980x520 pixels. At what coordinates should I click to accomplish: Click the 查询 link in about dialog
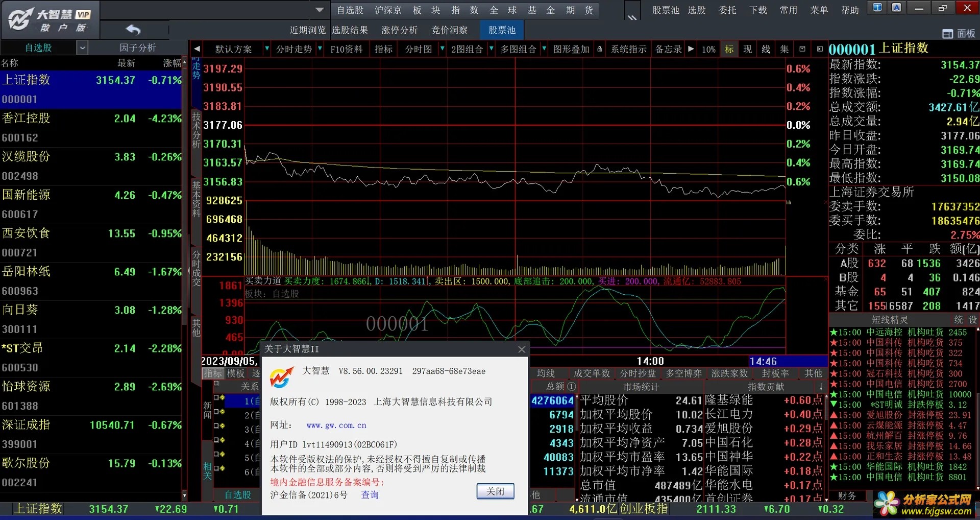(x=370, y=495)
